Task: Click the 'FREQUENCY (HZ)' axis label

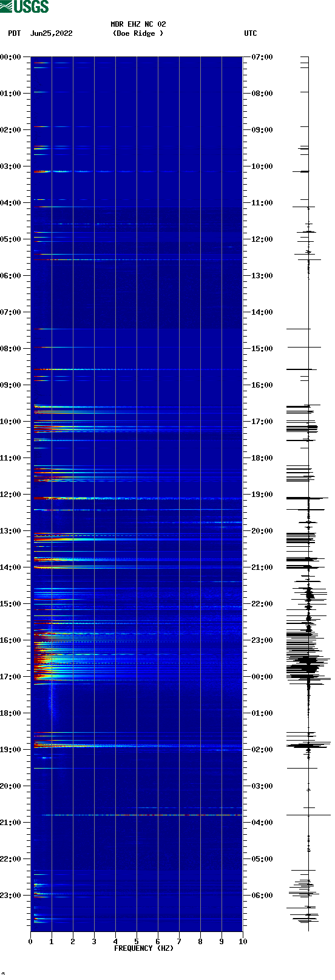Action: point(144,948)
